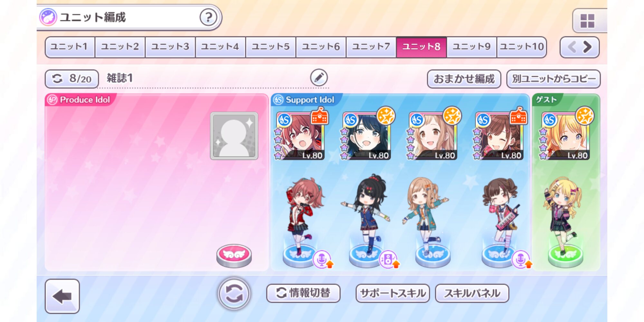Tap the pink winged Produce Idol pedestal
The image size is (644, 322).
tap(234, 256)
